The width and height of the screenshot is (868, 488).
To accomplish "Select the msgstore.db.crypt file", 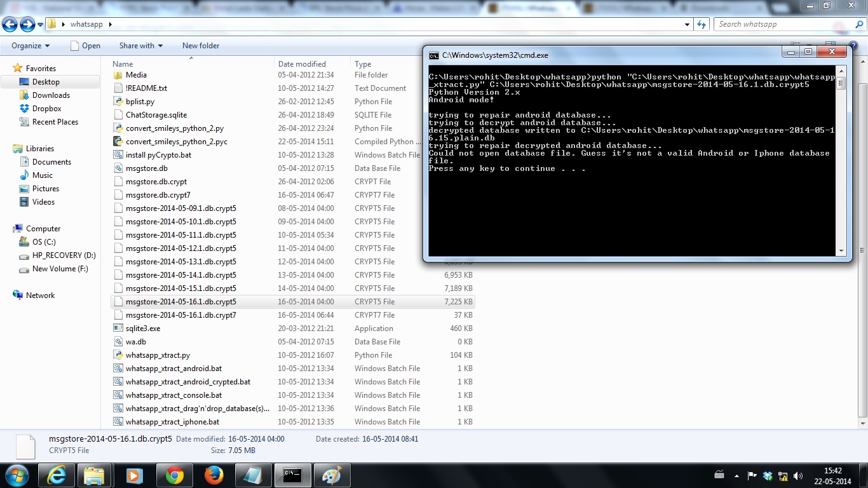I will (156, 182).
